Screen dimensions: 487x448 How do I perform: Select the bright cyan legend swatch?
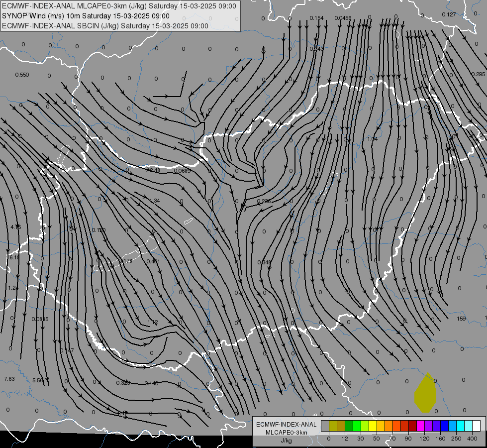[461, 426]
